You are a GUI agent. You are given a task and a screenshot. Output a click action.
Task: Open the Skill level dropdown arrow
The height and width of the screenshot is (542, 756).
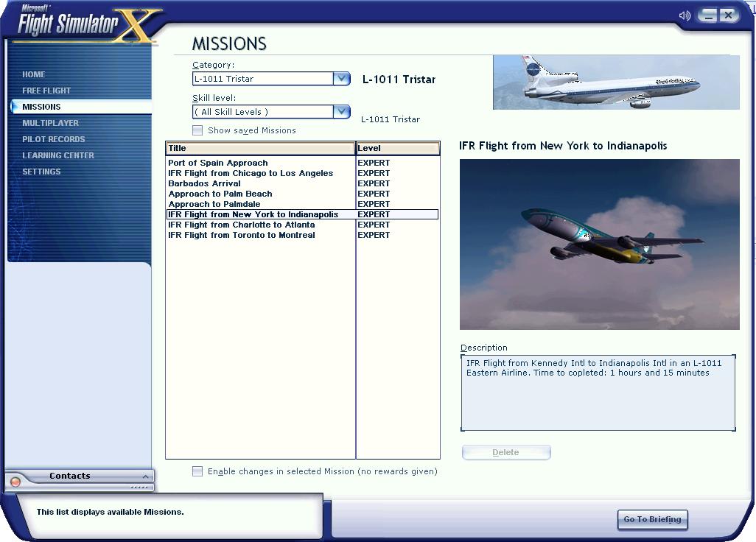[x=341, y=112]
